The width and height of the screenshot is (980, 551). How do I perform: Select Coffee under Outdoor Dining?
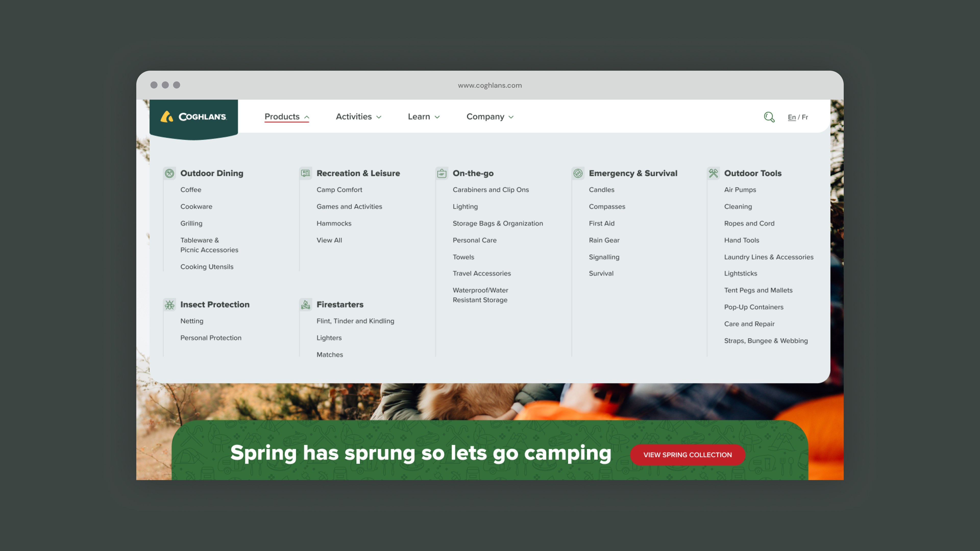[x=191, y=190]
